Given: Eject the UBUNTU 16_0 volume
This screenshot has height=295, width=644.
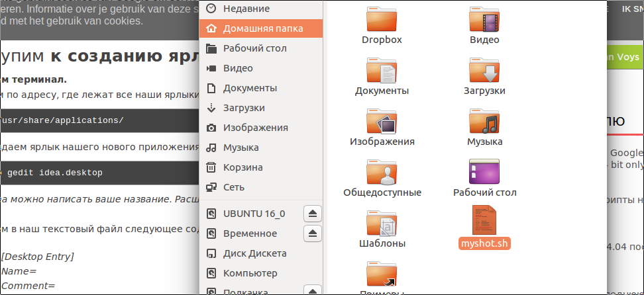Looking at the screenshot, I should [313, 214].
